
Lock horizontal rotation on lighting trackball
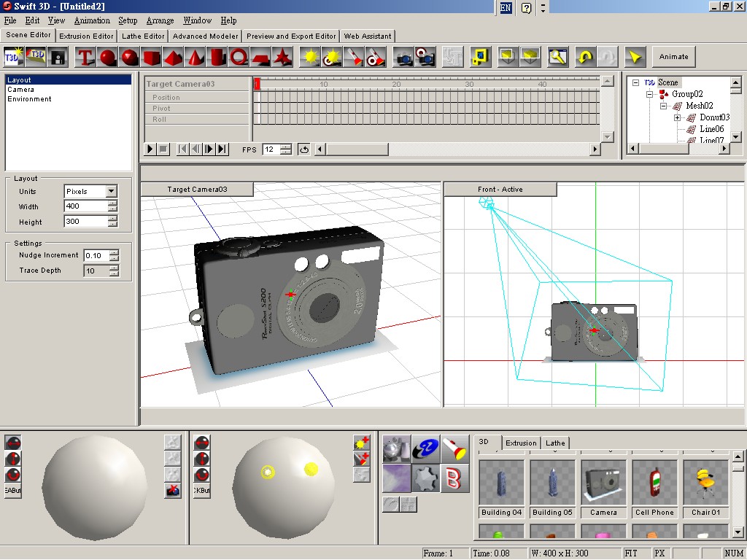coord(202,443)
